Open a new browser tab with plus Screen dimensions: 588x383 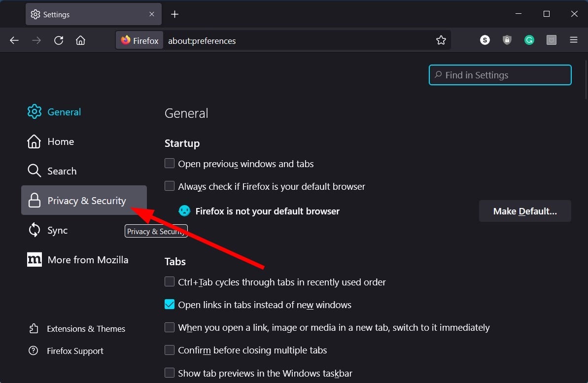pos(174,14)
